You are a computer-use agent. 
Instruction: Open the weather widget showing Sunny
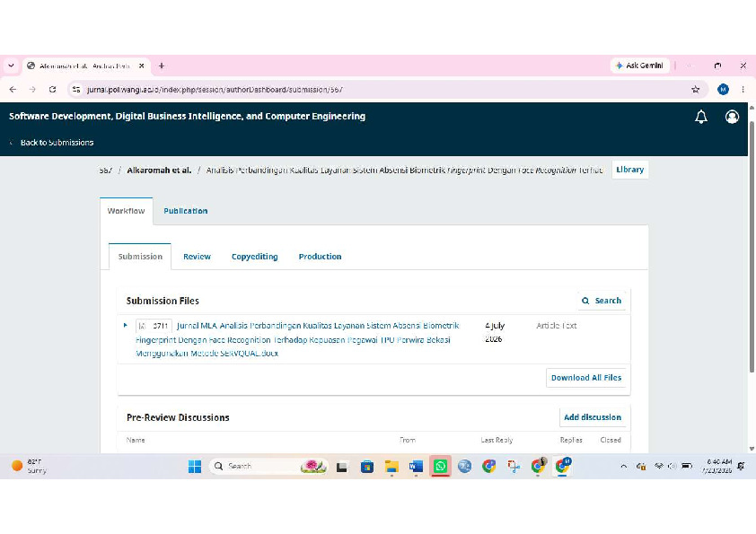29,466
